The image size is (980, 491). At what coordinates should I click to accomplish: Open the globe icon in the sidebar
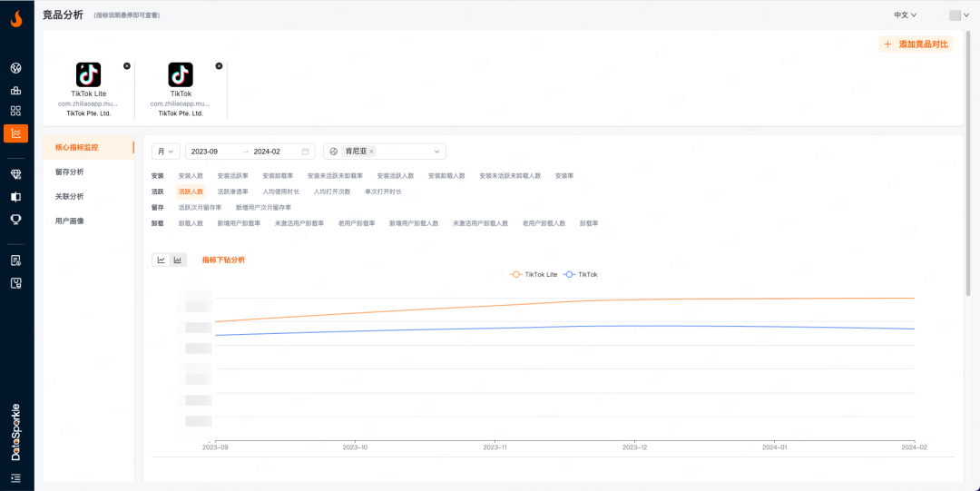15,68
